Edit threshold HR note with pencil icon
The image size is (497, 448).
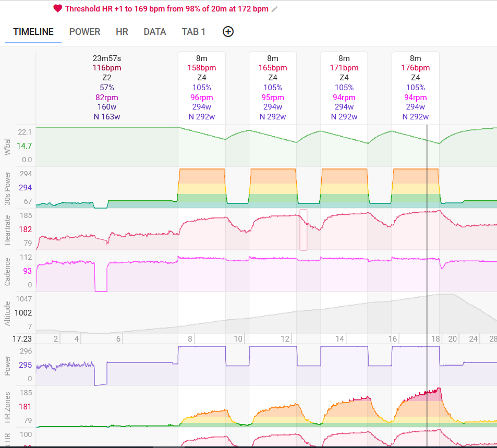(274, 9)
